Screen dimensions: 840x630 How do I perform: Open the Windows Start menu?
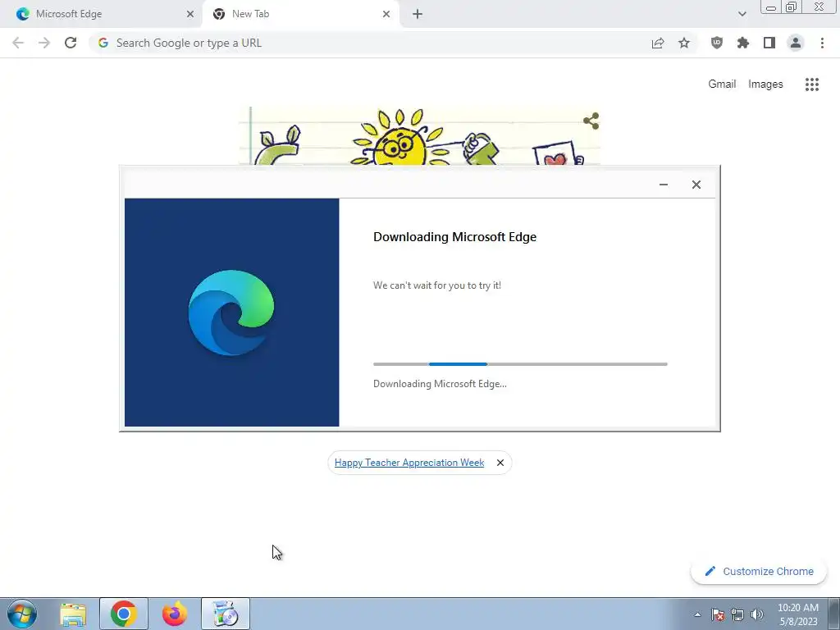[21, 614]
